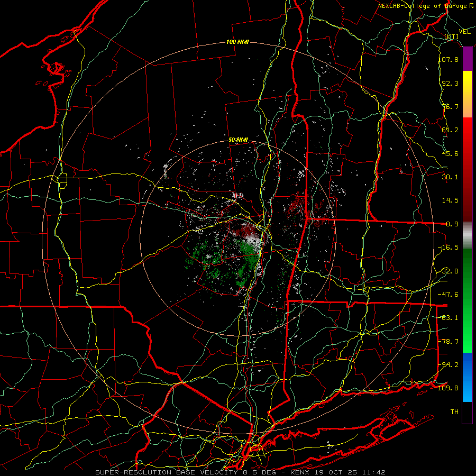Screen dimensions: 476x476
Task: Select the -16.5 value on velocity scale
Action: click(x=448, y=248)
